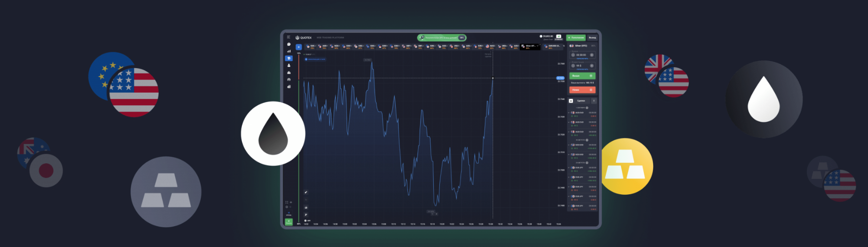
Task: Click the green Выше (up) trade button
Action: tap(582, 76)
